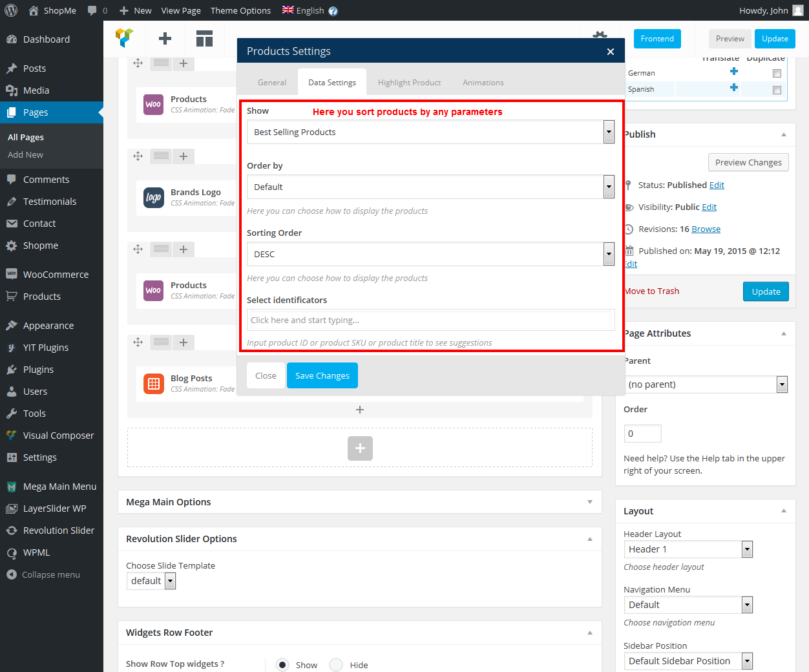809x672 pixels.
Task: Click the Frontend button
Action: coord(657,39)
